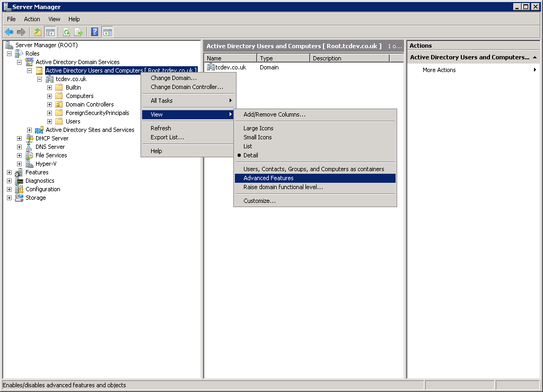The image size is (543, 392).
Task: Open the Help menu in menu bar
Action: pyautogui.click(x=74, y=19)
